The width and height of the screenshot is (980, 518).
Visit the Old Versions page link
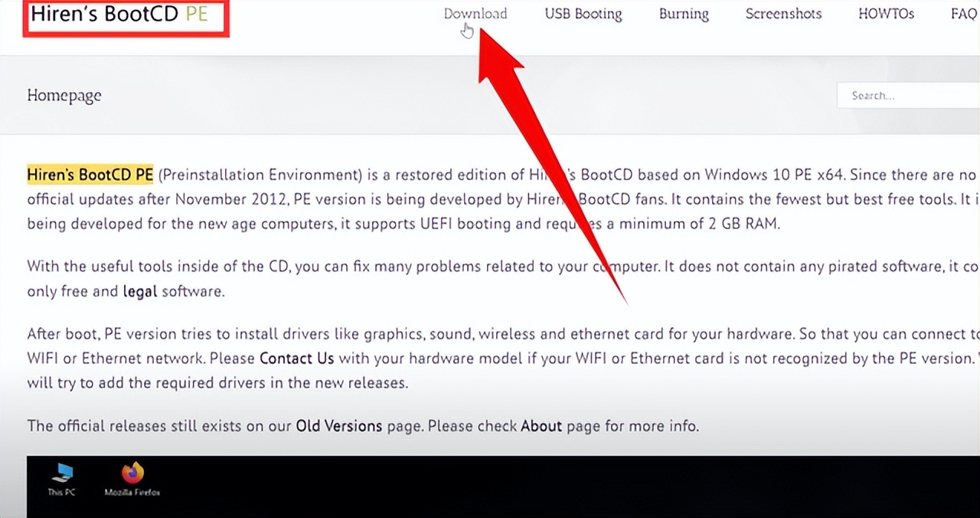(338, 425)
